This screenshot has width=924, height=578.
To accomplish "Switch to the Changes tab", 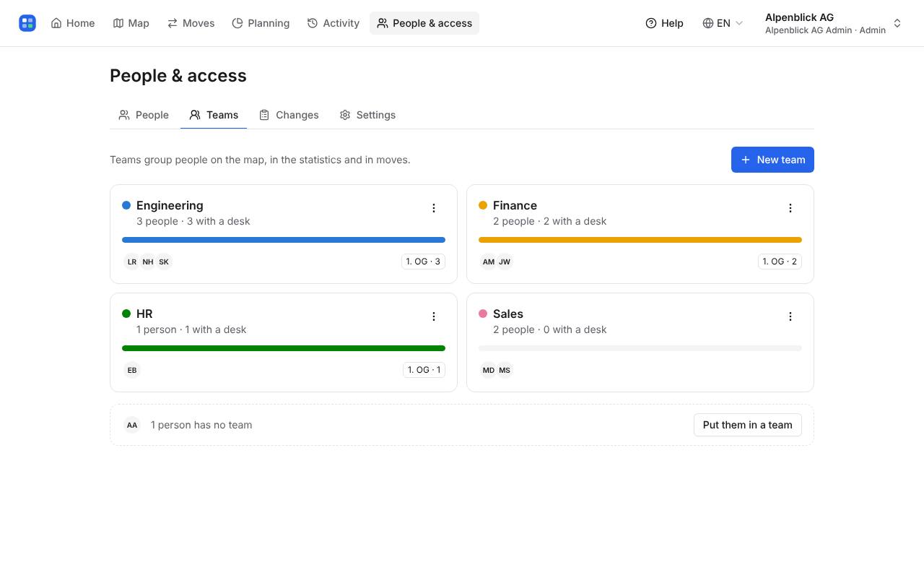I will 289,115.
